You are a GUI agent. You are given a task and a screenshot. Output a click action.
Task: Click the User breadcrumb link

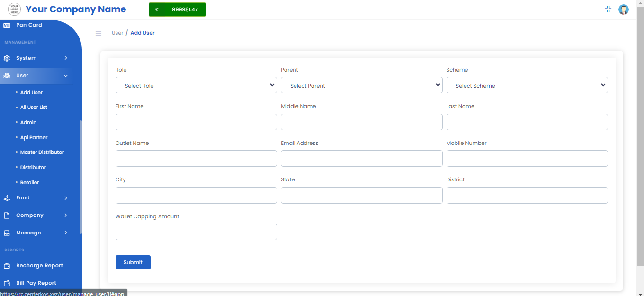click(x=117, y=33)
